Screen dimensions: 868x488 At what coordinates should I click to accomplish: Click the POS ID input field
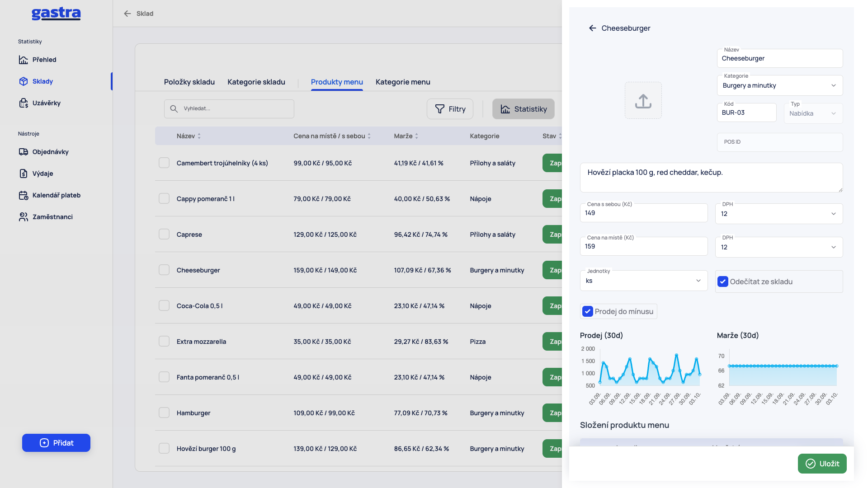pos(780,142)
